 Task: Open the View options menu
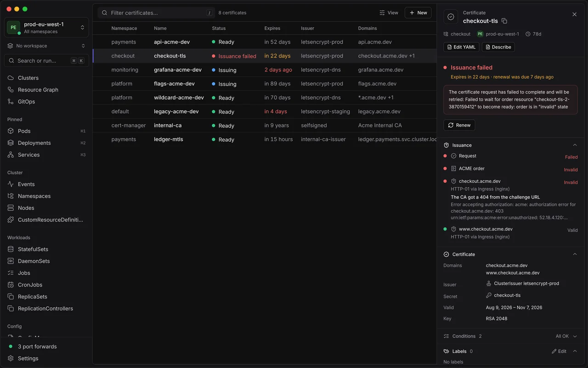[389, 13]
